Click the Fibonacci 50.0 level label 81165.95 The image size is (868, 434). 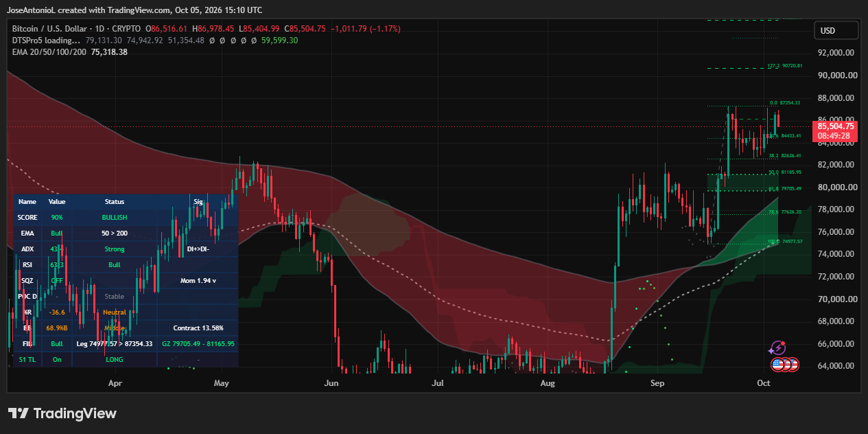tap(785, 172)
